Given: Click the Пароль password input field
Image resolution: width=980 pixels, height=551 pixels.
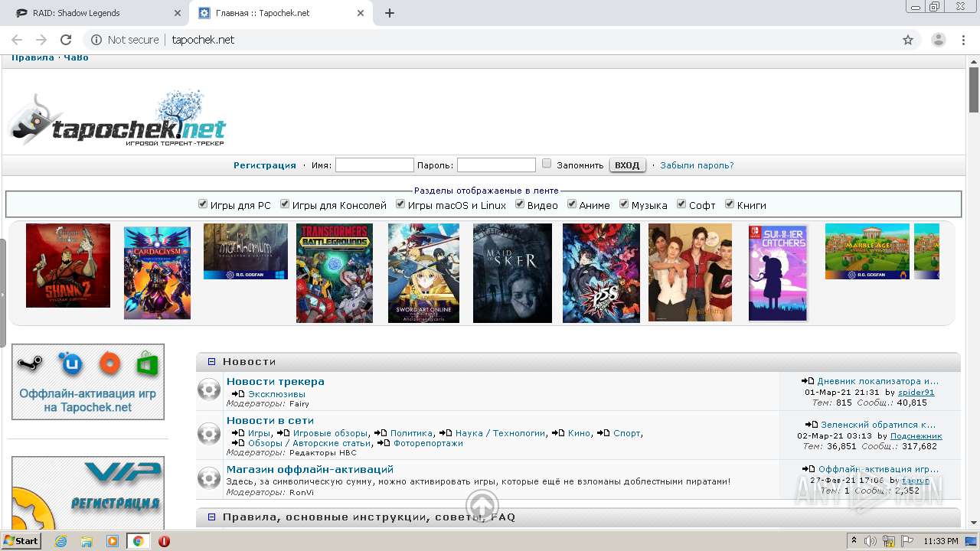Looking at the screenshot, I should click(x=496, y=165).
